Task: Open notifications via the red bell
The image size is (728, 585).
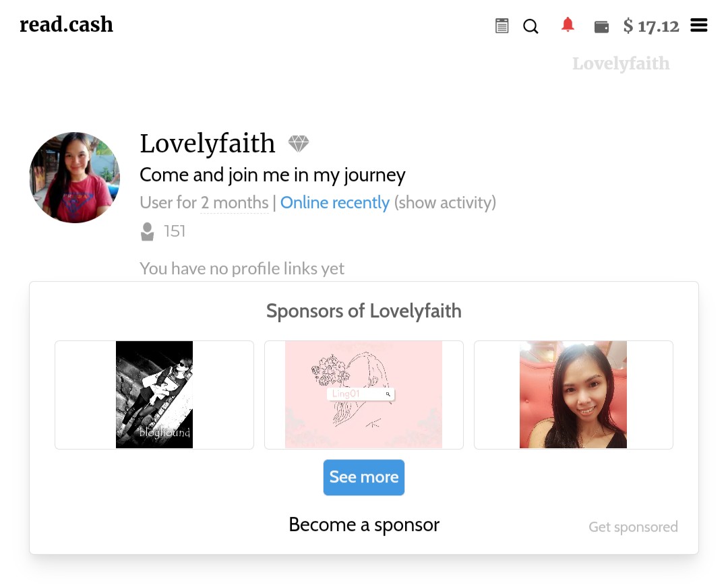Action: [568, 24]
